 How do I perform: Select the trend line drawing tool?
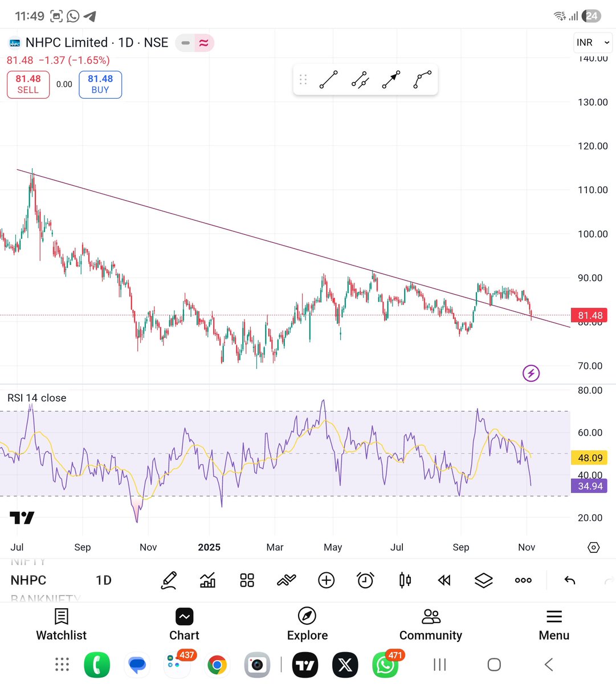[x=329, y=80]
